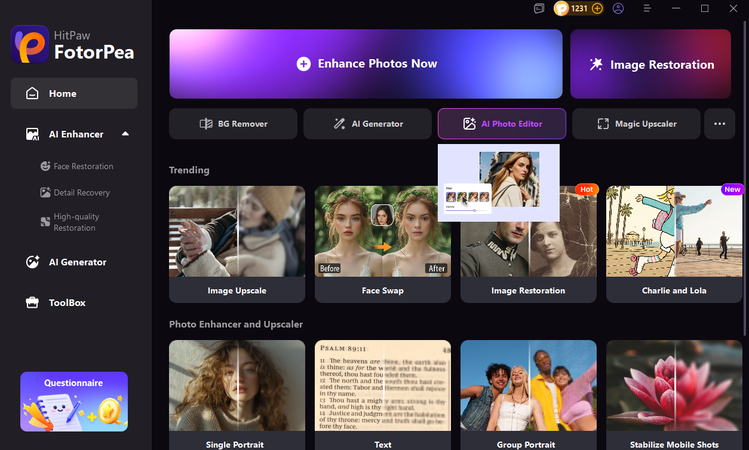Click the 1231 coin balance
749x450 pixels.
(x=579, y=9)
